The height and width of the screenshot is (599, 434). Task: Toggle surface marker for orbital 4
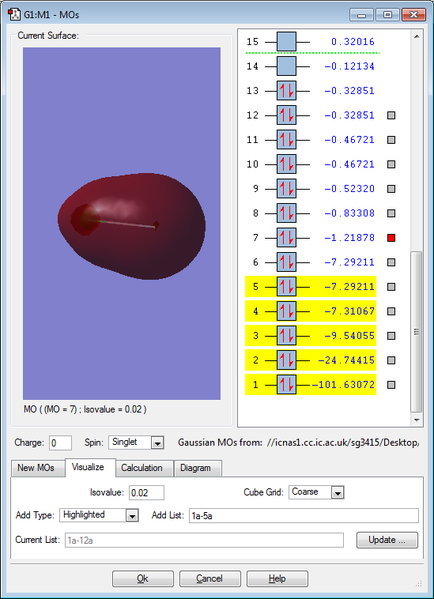[391, 311]
